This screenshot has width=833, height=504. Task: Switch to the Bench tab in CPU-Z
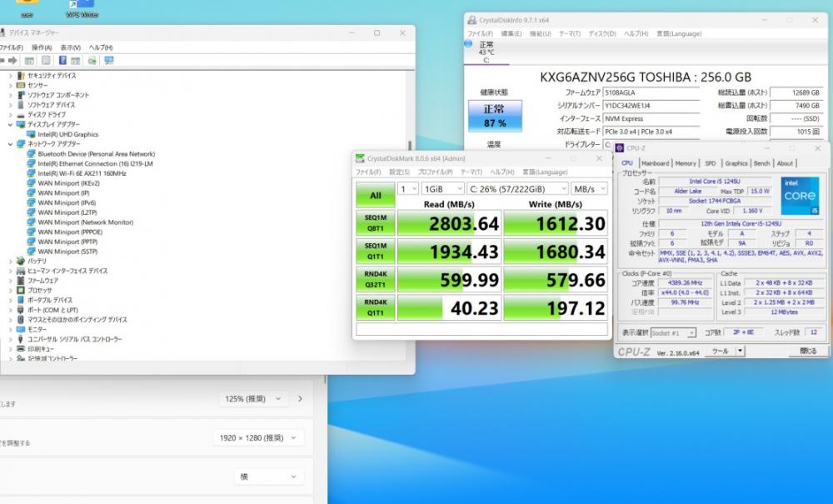point(761,163)
